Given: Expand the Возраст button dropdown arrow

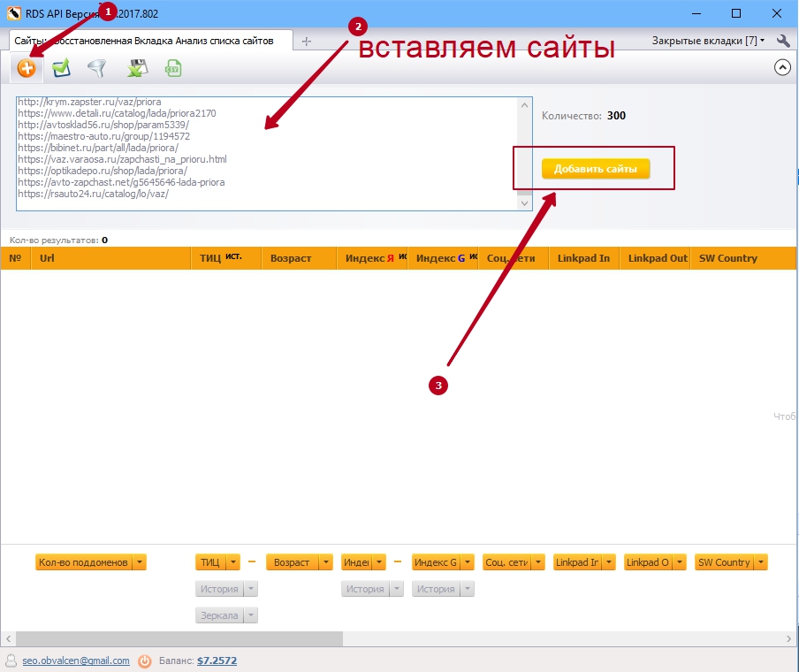Looking at the screenshot, I should point(326,562).
